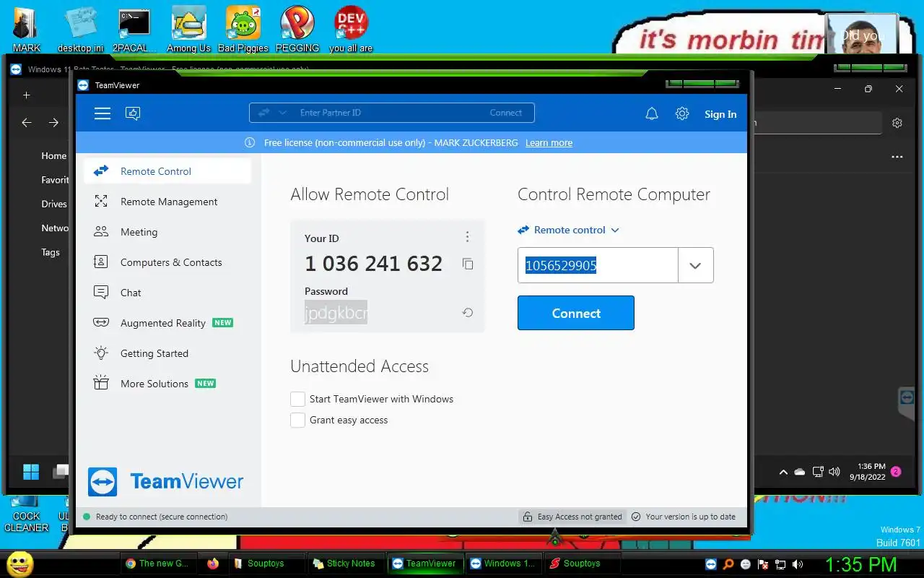Click the TeamViewer tray icon on host taskbar
The width and height of the screenshot is (924, 578).
(x=711, y=564)
